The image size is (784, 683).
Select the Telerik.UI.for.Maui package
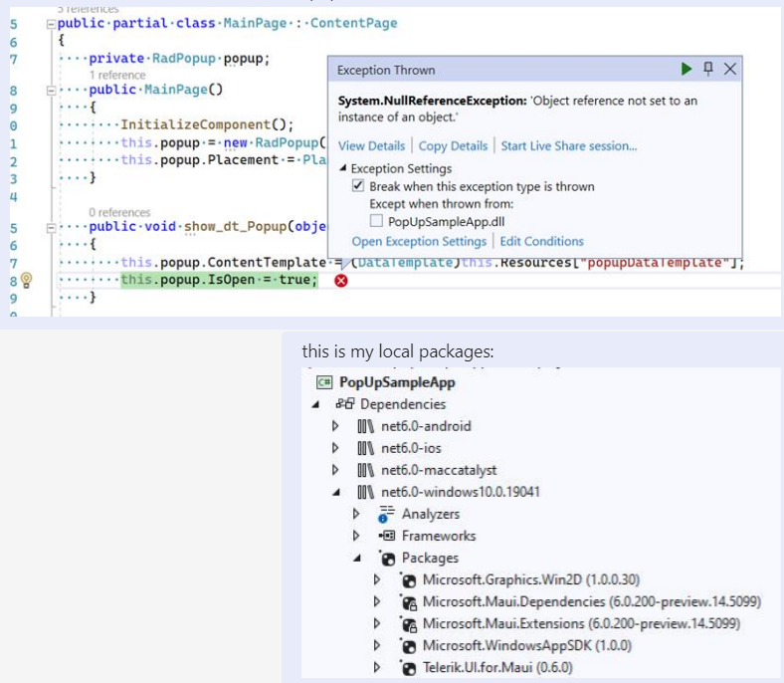496,667
